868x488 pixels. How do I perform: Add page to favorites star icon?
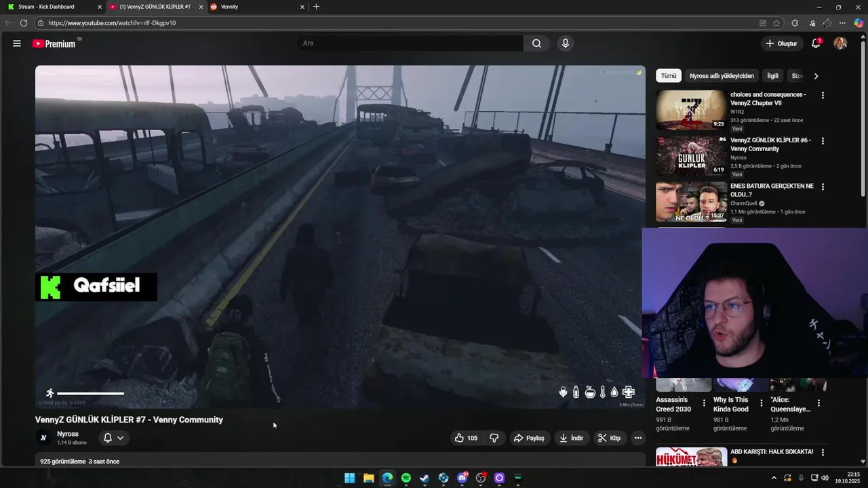[x=776, y=23]
